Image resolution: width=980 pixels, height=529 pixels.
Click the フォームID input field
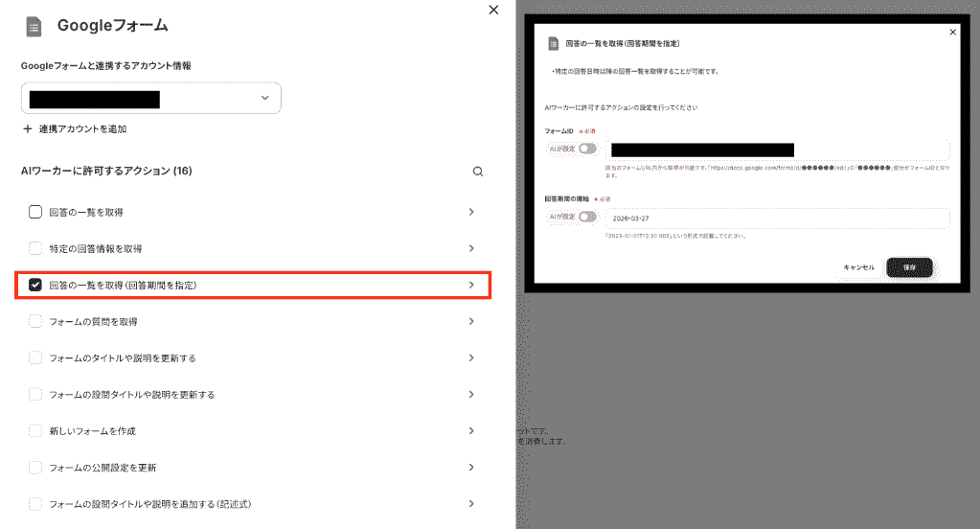(x=777, y=150)
